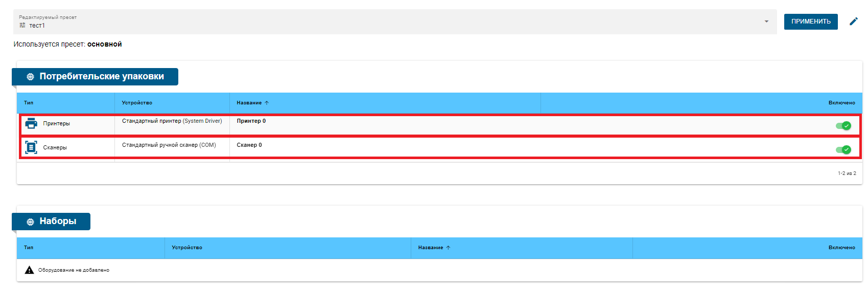Click chip icon beside Наборы title
868x286 pixels.
point(30,222)
